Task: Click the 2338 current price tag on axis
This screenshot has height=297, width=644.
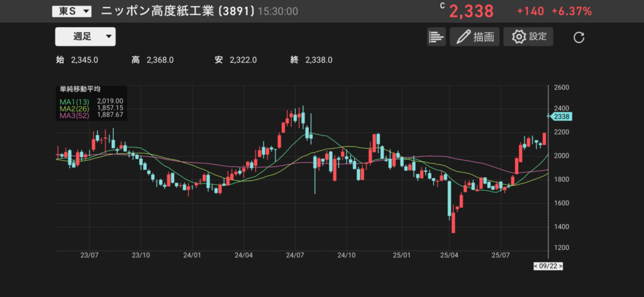Action: (558, 116)
